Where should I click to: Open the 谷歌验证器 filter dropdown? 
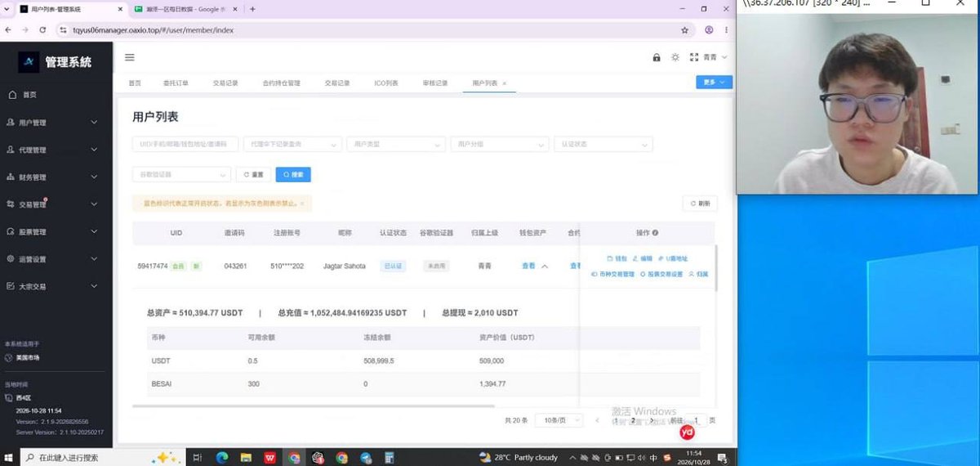[181, 175]
